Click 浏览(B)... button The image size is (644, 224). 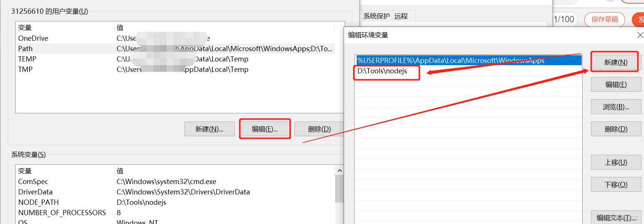(616, 107)
